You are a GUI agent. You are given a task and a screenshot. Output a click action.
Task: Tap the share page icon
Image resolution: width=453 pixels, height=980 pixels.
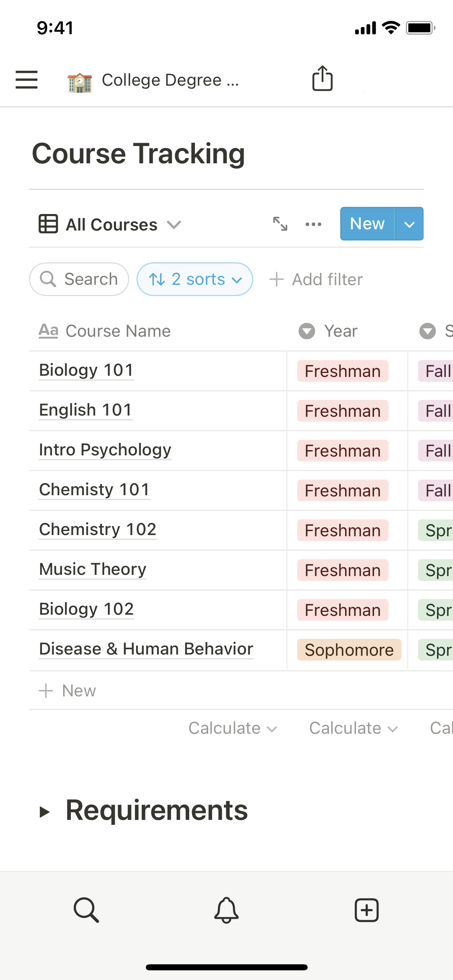tap(323, 78)
